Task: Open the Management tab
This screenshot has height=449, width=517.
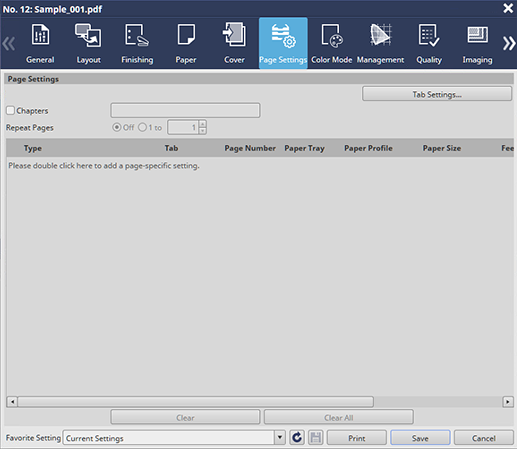Action: click(x=380, y=43)
